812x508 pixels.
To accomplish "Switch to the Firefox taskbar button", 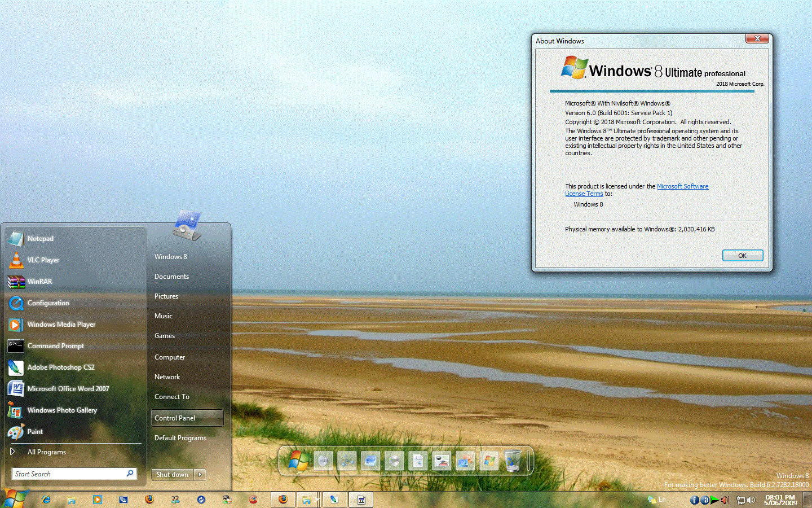I will click(283, 500).
